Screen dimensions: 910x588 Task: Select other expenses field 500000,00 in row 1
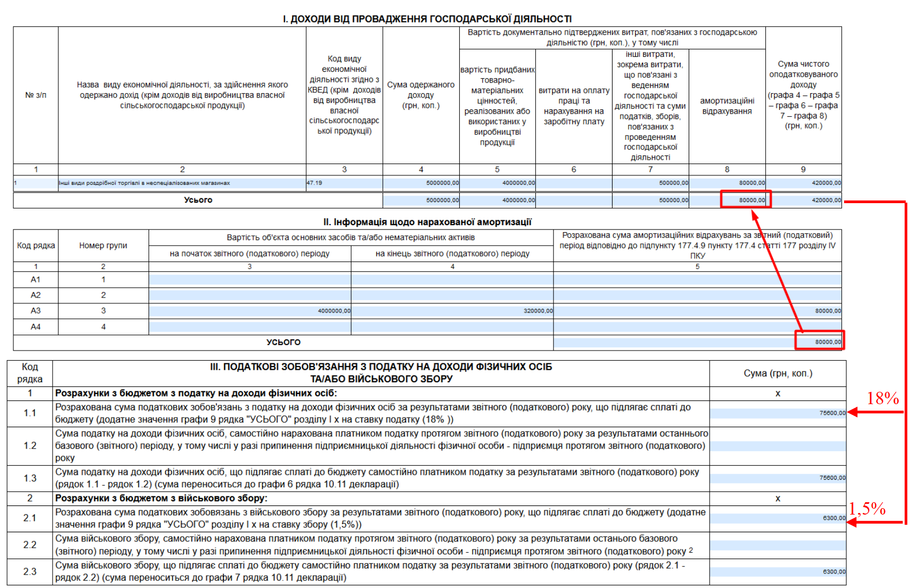click(x=651, y=183)
